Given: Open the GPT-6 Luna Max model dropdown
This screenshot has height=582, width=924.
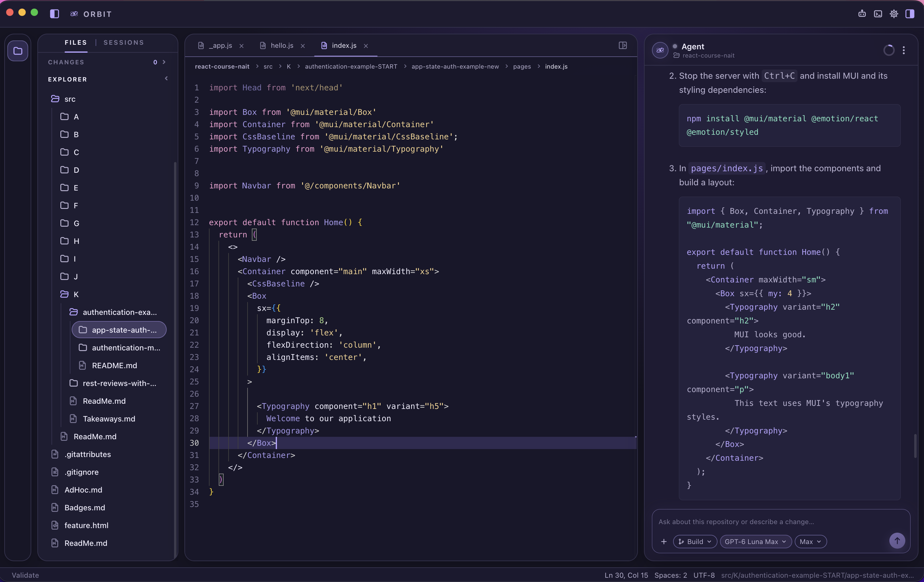Looking at the screenshot, I should pos(755,541).
